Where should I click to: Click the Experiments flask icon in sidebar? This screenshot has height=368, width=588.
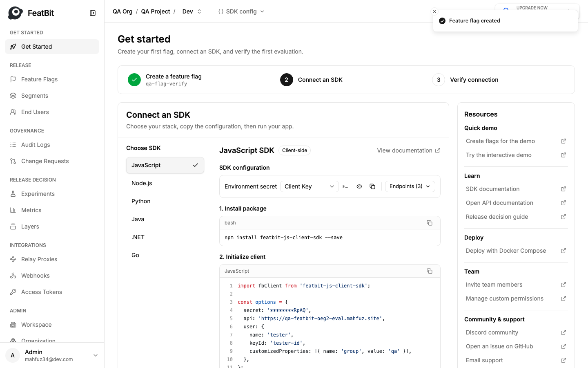13,194
